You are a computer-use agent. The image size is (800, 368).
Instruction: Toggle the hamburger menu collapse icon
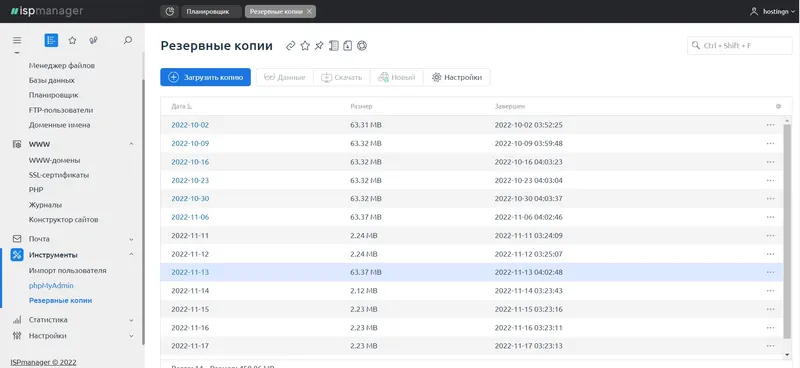tap(17, 40)
